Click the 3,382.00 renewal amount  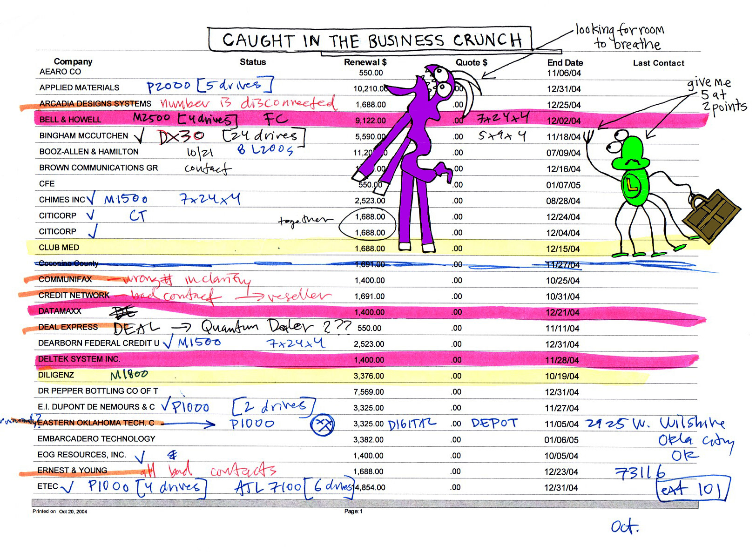pos(368,439)
